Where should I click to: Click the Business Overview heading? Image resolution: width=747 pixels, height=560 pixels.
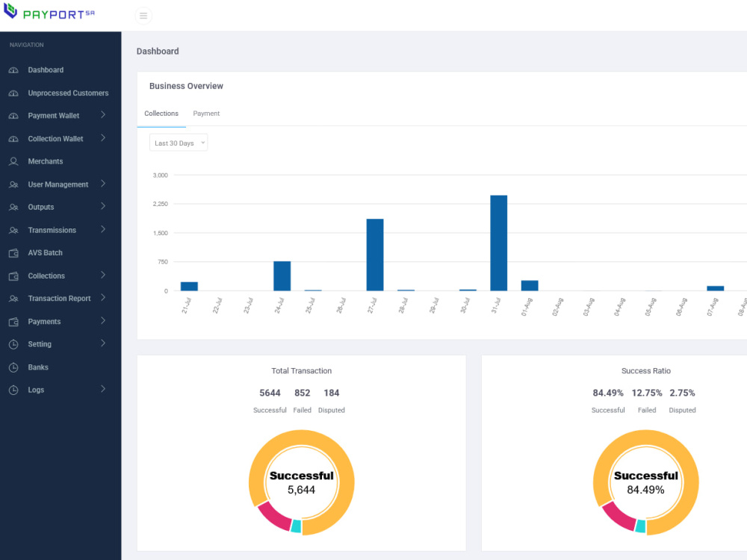[x=186, y=86]
